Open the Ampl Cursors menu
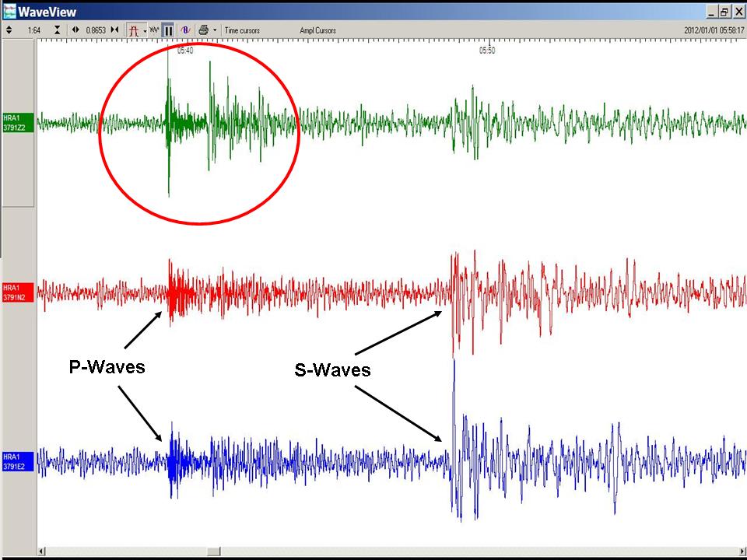The image size is (747, 560). tap(317, 30)
